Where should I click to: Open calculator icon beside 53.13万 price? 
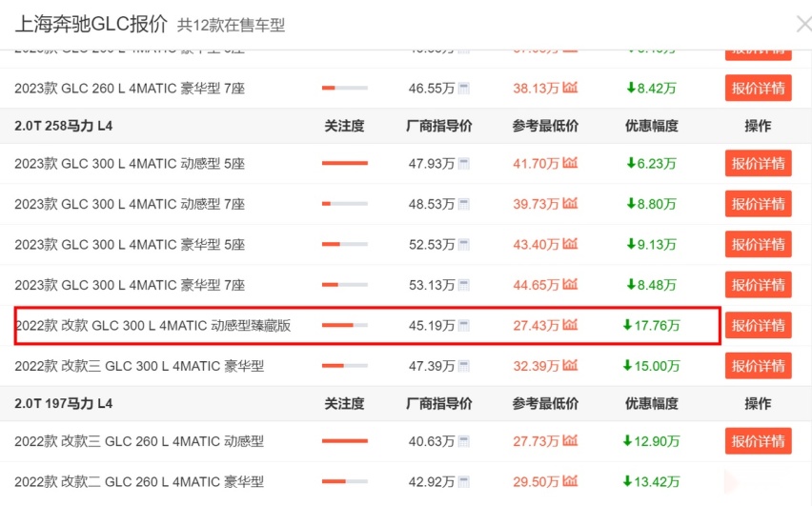point(464,285)
